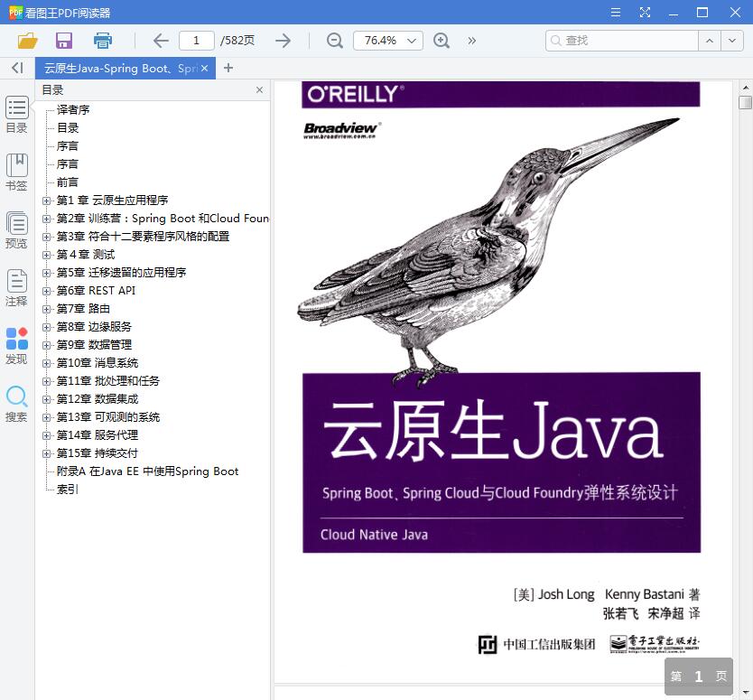Toggle fullscreen mode icon

pos(645,13)
